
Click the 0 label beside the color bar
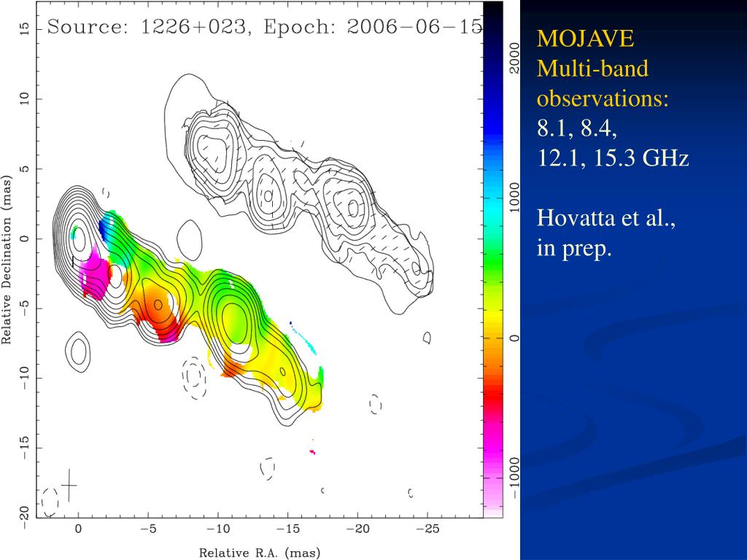coord(515,338)
